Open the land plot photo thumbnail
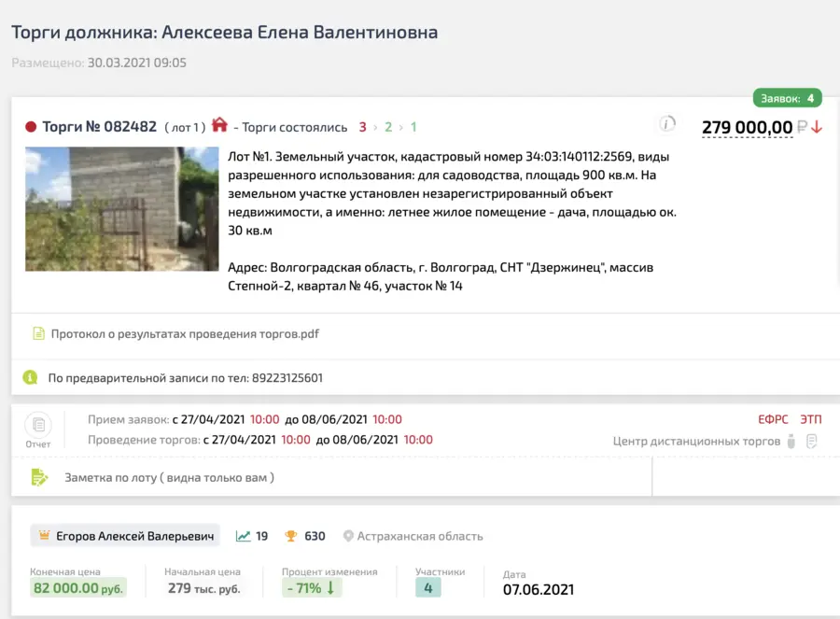This screenshot has width=840, height=619. 122,209
